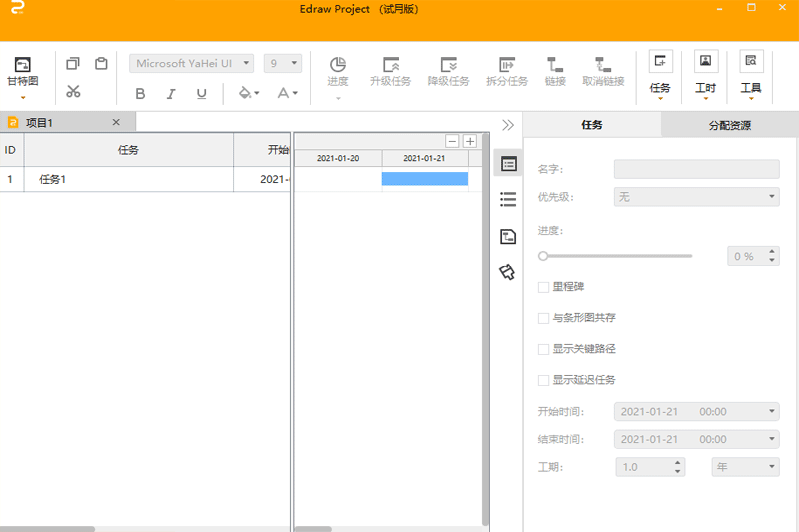Screen dimensions: 799x532
Task: Select the 项目1 document tab
Action: tap(40, 123)
